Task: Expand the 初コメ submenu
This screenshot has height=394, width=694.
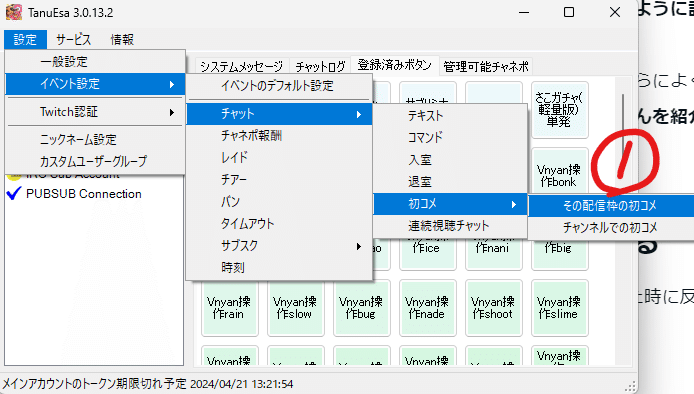Action: (x=450, y=204)
